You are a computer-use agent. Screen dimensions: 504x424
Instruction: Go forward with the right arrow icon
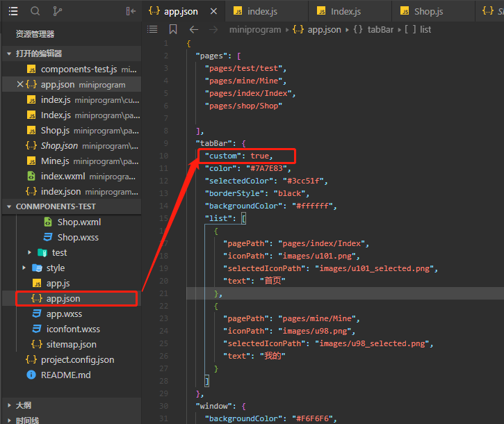[x=213, y=30]
